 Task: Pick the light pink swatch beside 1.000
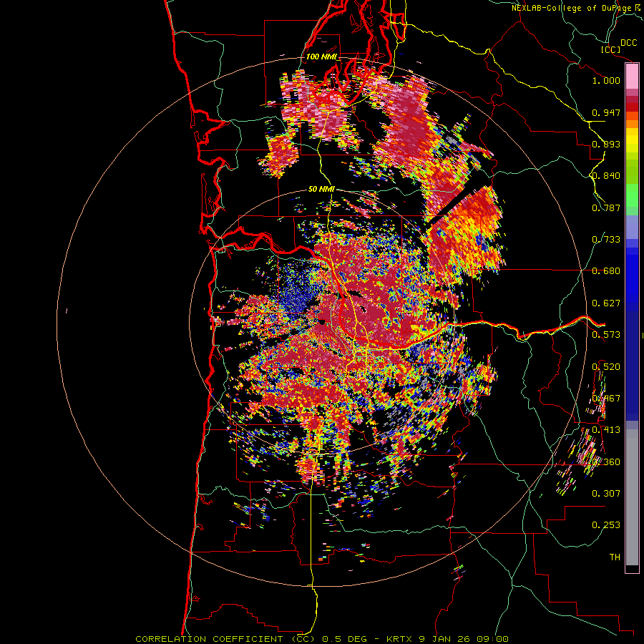point(632,77)
